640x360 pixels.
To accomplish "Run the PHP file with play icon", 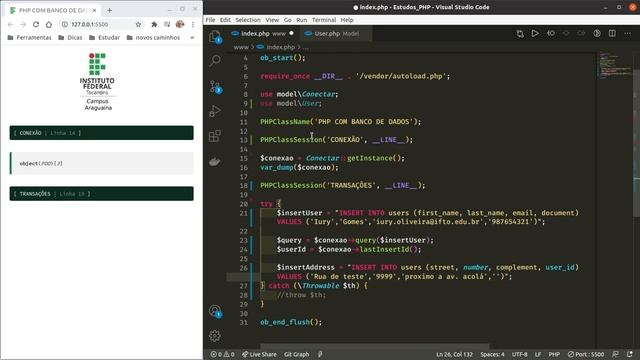I will click(x=535, y=33).
